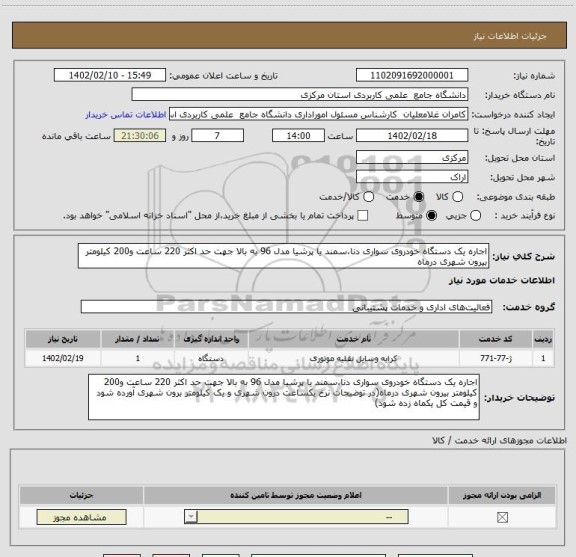Click the deadline time 14:00 field
Screen dimensions: 576x557
pos(298,136)
